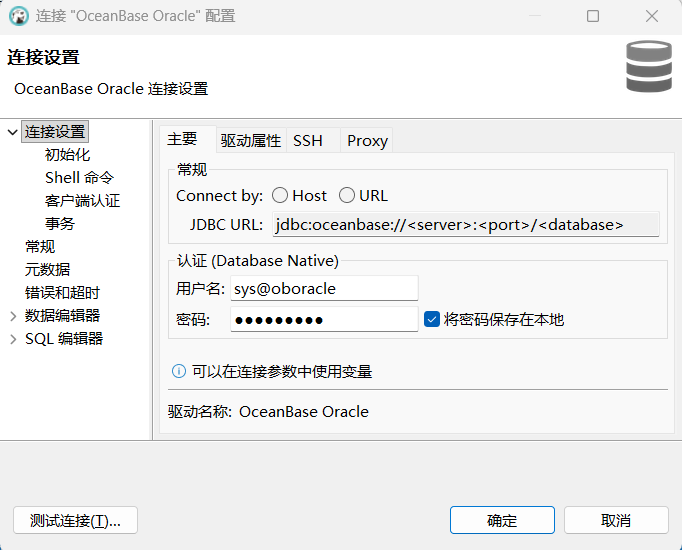The width and height of the screenshot is (682, 550).
Task: Confirm with the 确定 button
Action: click(x=502, y=520)
